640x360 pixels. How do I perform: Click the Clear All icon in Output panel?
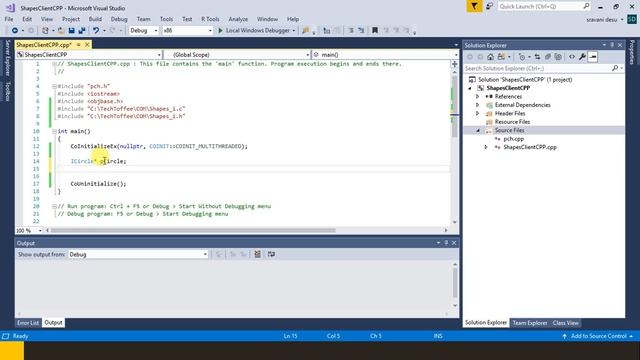pyautogui.click(x=258, y=254)
